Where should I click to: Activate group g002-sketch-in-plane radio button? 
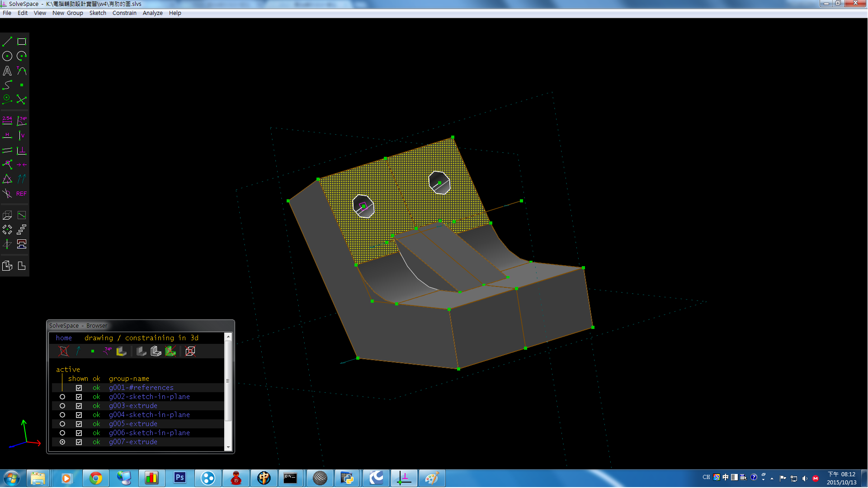(x=62, y=397)
